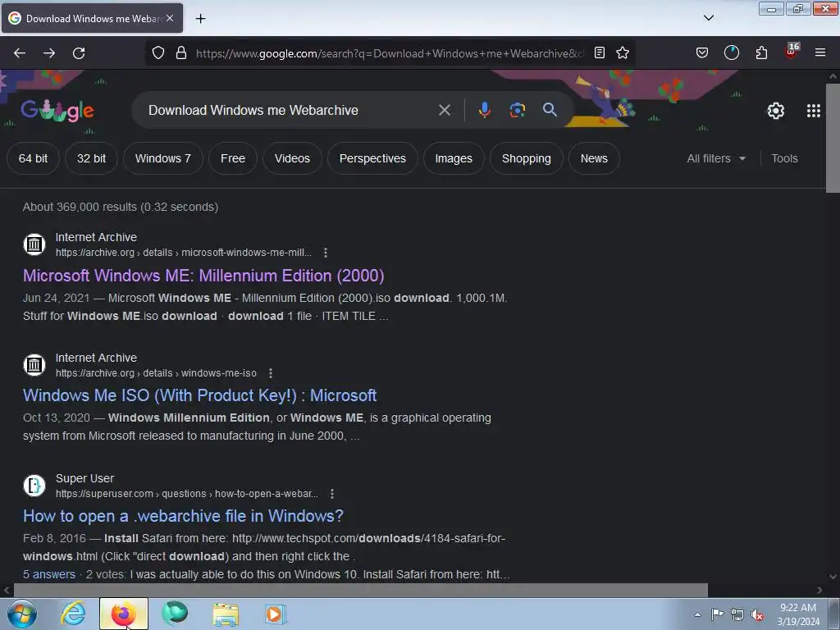Select the Windows 7 filter chip
This screenshot has height=630, width=840.
(163, 158)
